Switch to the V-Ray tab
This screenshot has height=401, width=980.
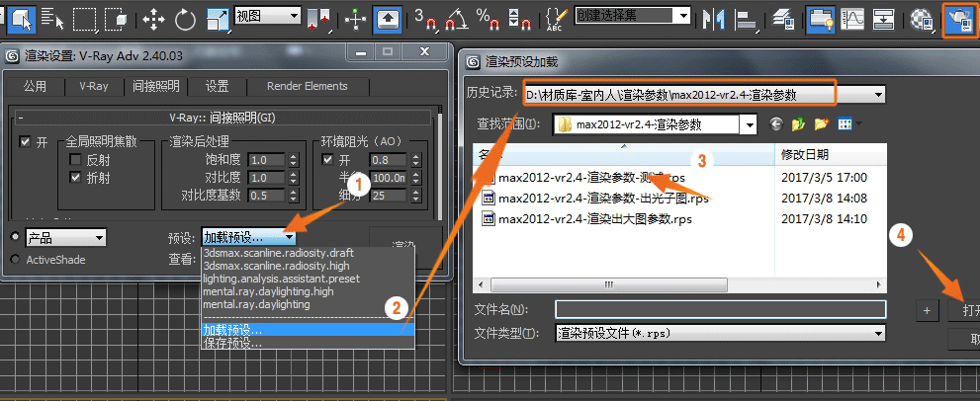tap(93, 86)
